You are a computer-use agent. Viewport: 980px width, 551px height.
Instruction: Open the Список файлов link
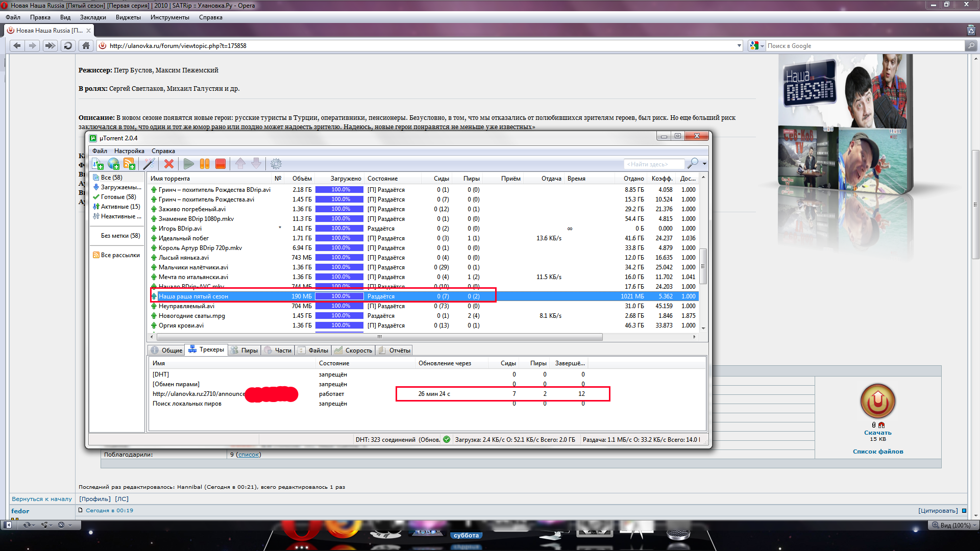coord(877,452)
